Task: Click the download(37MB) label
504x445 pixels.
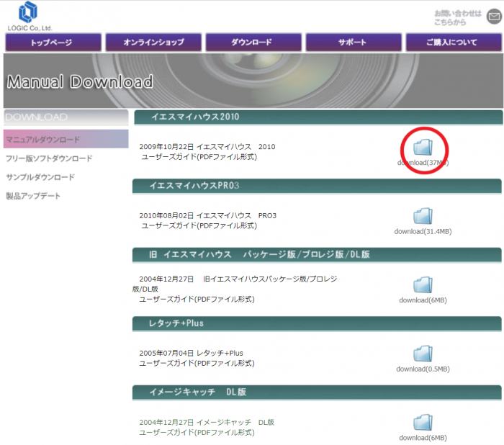Action: tap(423, 163)
